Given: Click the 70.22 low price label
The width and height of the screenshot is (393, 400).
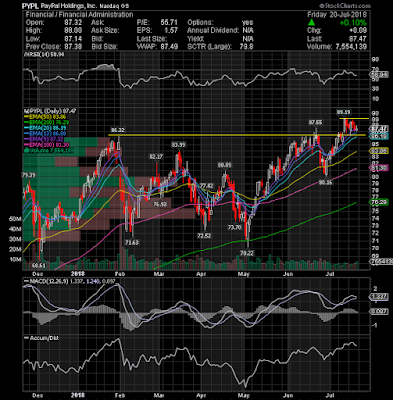Looking at the screenshot, I should pos(247,253).
